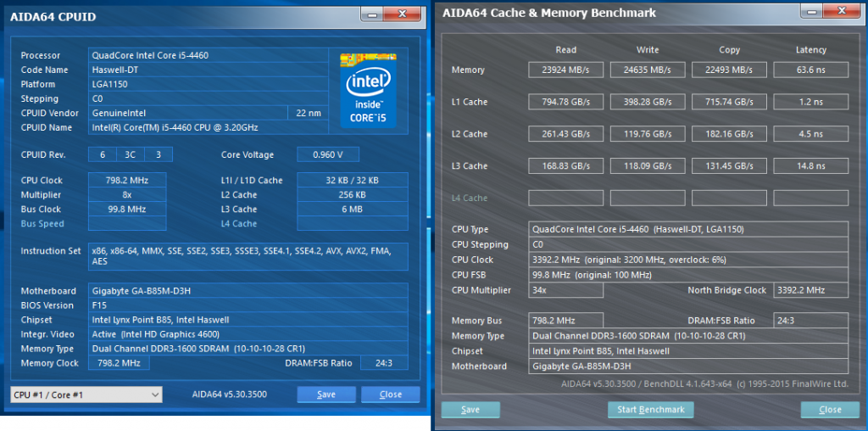Click L1 Cache copy value 715.74 GB/s

coord(729,102)
